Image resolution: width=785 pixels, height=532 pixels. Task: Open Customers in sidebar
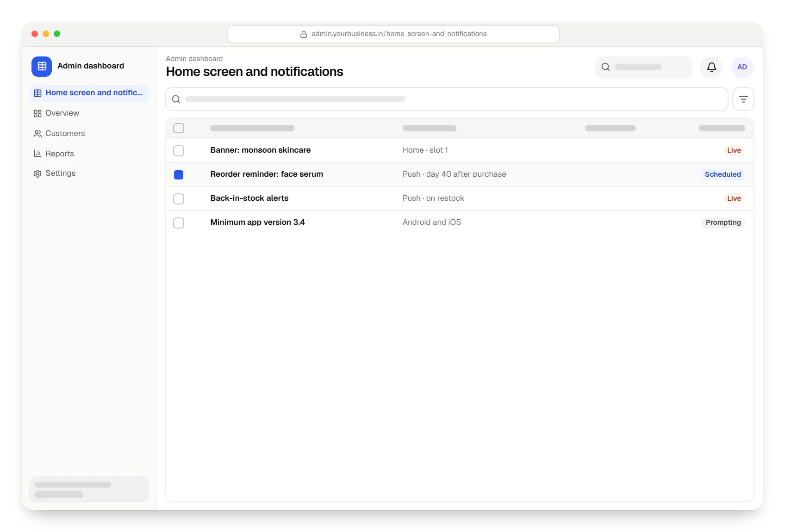click(89, 134)
